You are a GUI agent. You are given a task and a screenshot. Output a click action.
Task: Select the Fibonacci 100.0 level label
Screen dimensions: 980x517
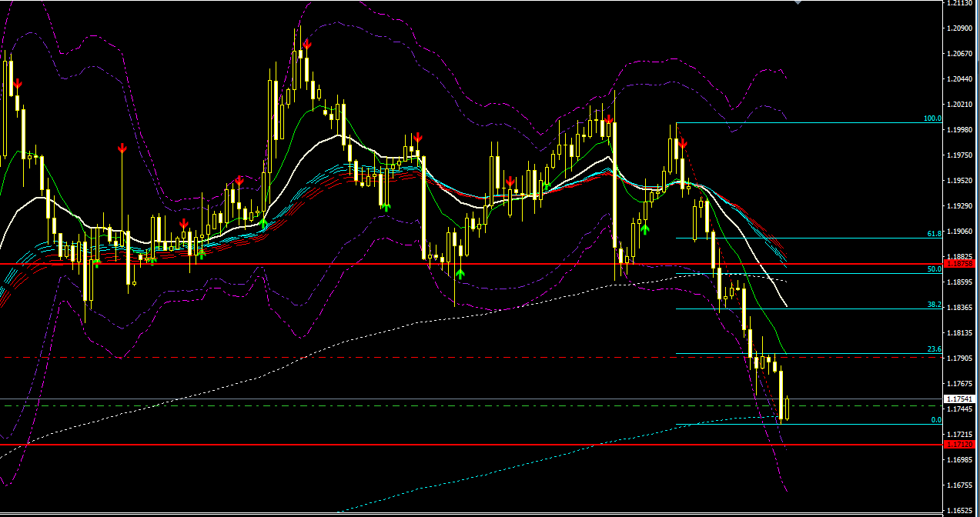point(933,119)
